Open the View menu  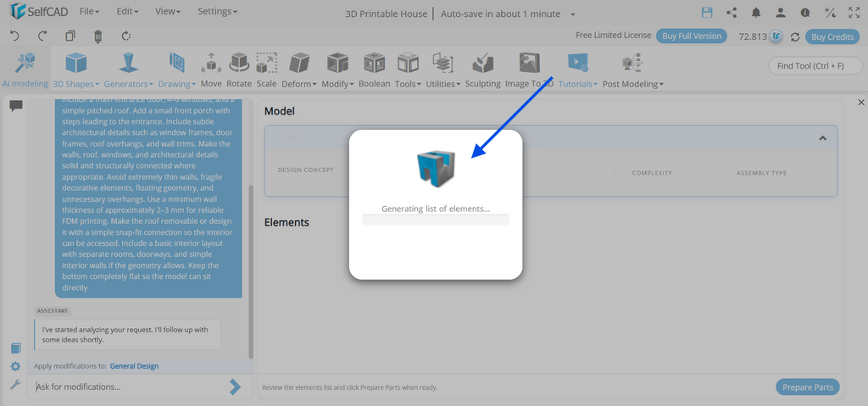pos(168,11)
